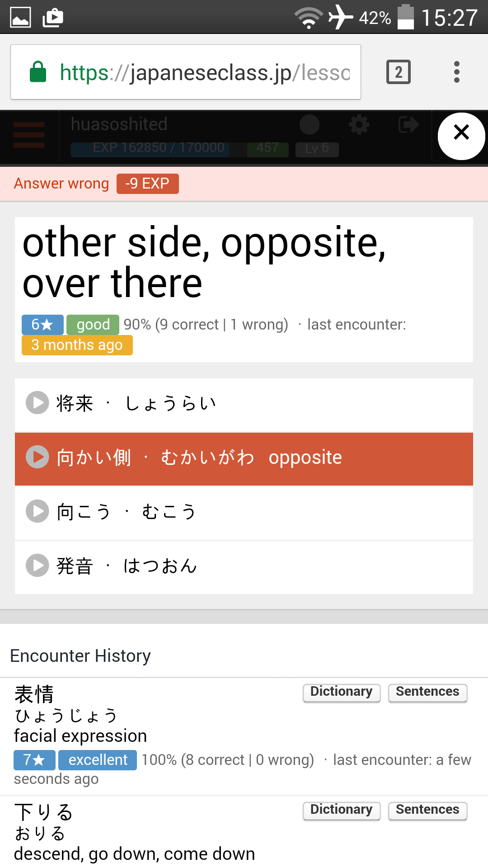Open the hamburger navigation menu

tap(29, 135)
